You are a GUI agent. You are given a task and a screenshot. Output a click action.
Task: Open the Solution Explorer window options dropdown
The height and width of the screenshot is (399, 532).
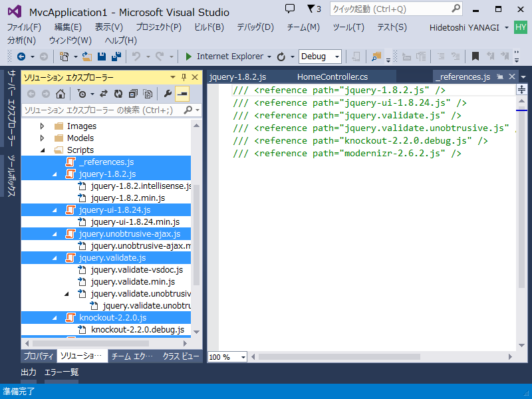(x=173, y=77)
